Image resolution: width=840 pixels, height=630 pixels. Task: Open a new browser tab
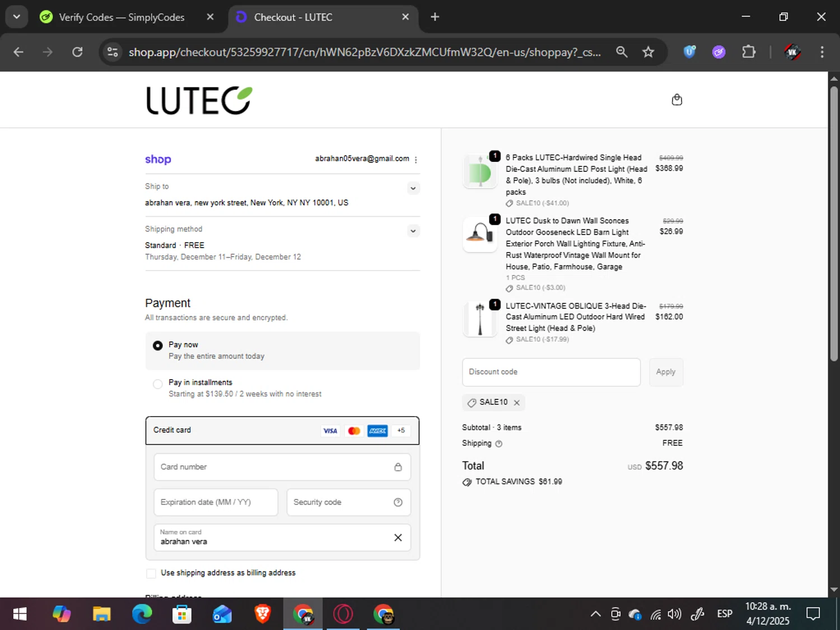point(435,17)
